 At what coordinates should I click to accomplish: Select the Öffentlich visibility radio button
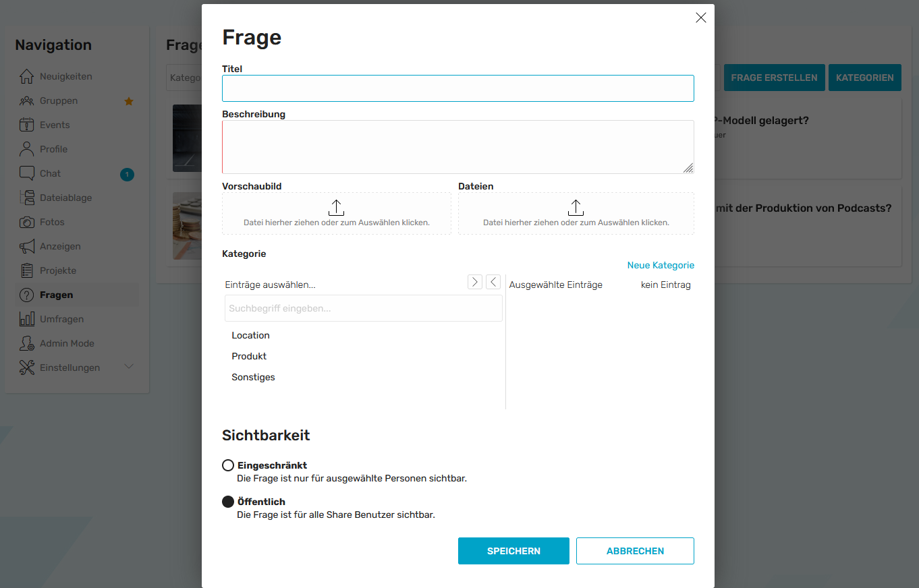click(228, 502)
